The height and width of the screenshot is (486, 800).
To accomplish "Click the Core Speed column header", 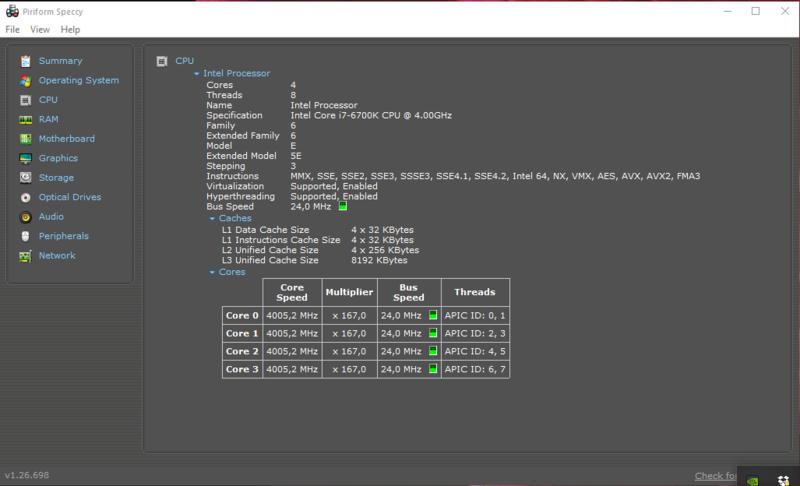I will coord(292,292).
